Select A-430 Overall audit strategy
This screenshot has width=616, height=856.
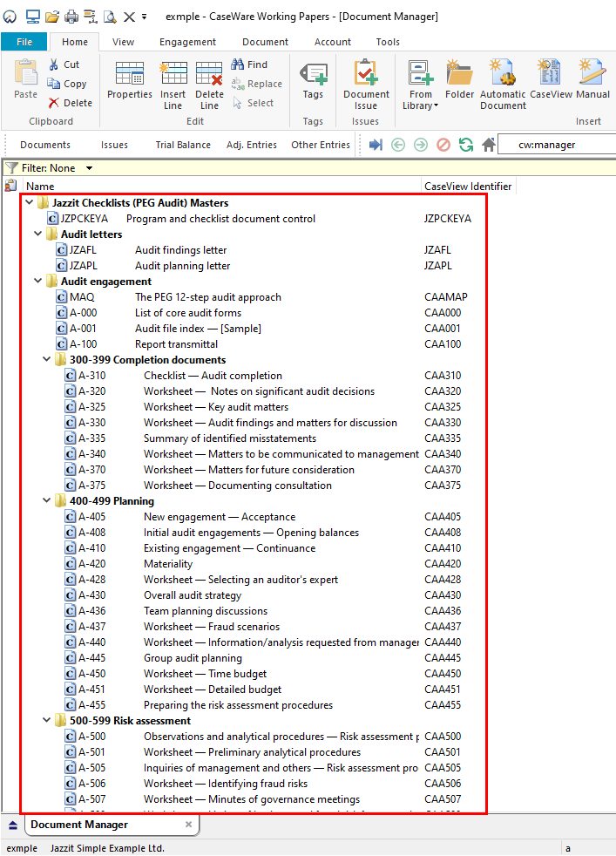(263, 595)
